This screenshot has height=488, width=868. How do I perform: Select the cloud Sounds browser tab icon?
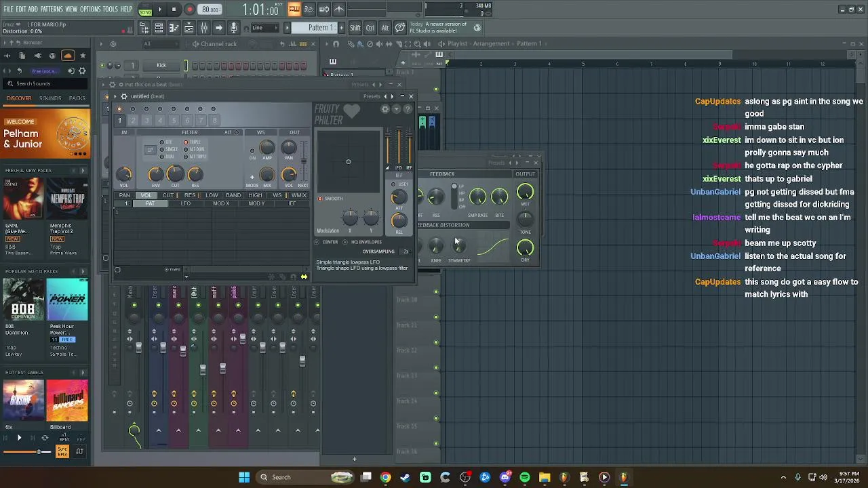coord(68,56)
